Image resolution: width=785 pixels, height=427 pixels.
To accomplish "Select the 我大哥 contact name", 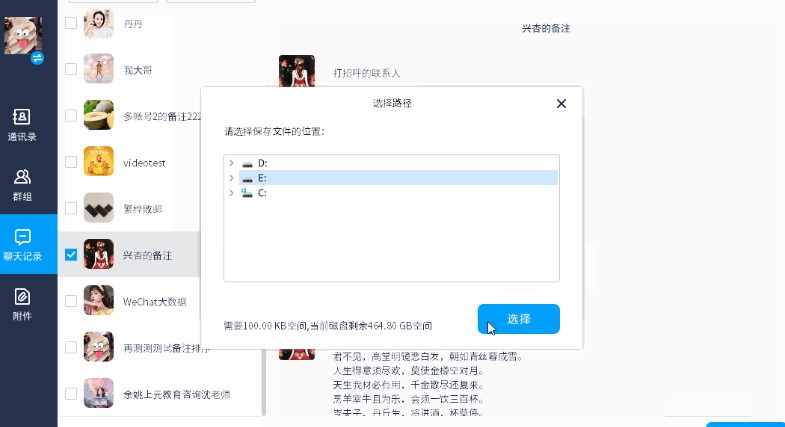I will [138, 70].
